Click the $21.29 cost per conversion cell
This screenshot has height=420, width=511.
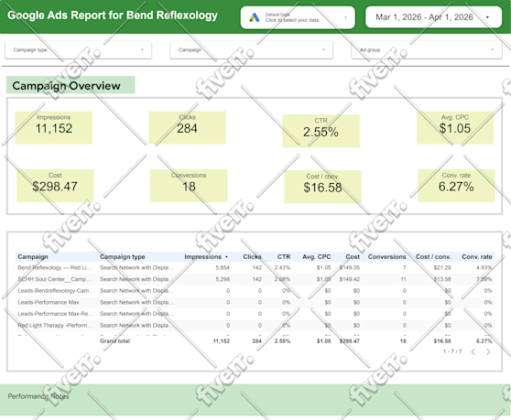(442, 267)
